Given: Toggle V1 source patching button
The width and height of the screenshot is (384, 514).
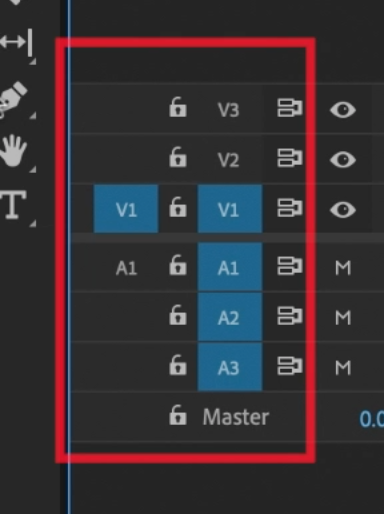Looking at the screenshot, I should (126, 209).
